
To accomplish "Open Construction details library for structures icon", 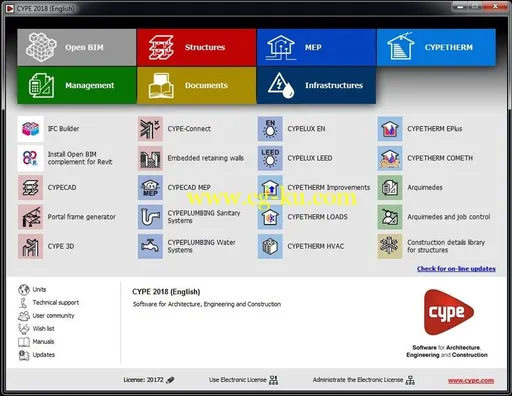I will pyautogui.click(x=390, y=246).
